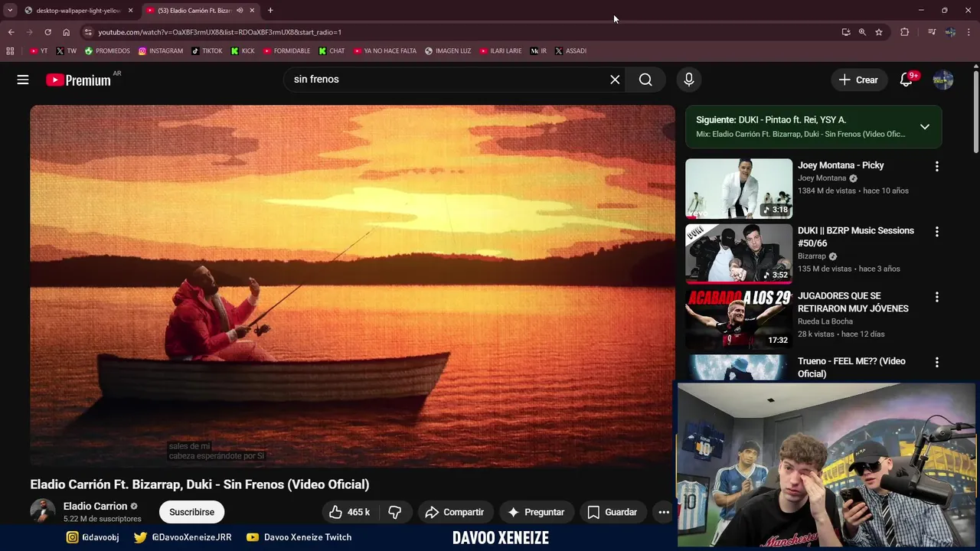980x551 pixels.
Task: Open the TIKTOK bookmark
Action: (207, 51)
